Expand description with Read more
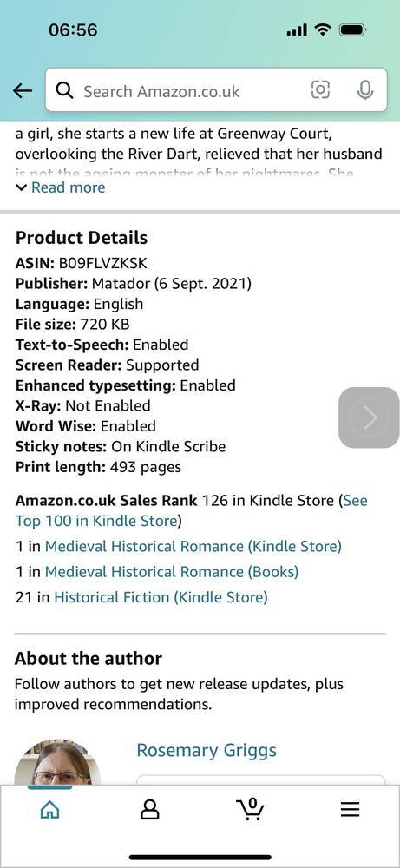This screenshot has height=868, width=400. pos(61,187)
